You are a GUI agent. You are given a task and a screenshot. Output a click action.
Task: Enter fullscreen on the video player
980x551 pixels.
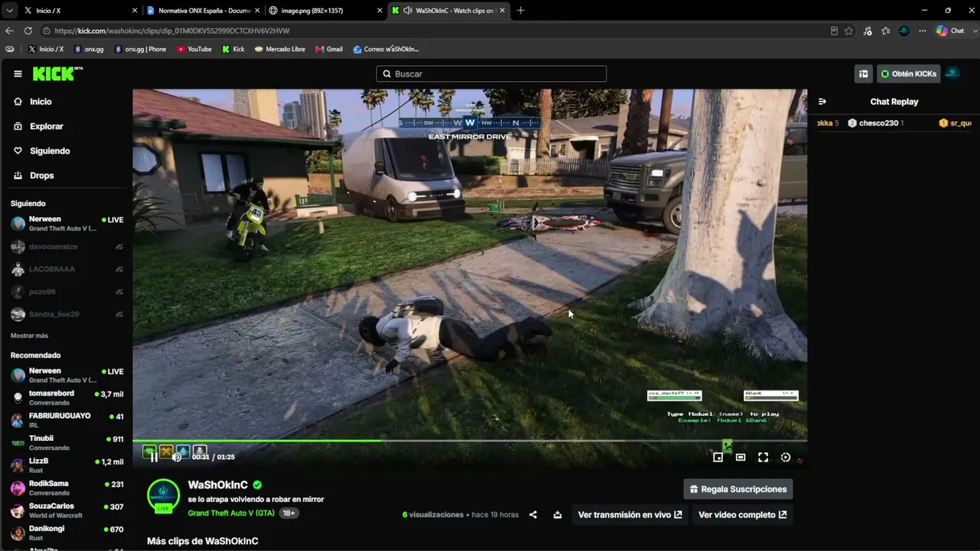763,457
